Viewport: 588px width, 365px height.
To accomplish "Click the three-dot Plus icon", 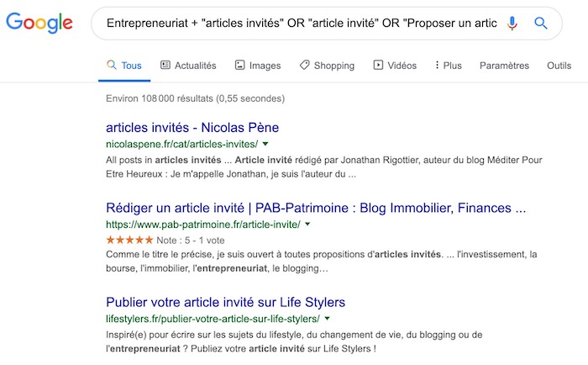I will [437, 65].
